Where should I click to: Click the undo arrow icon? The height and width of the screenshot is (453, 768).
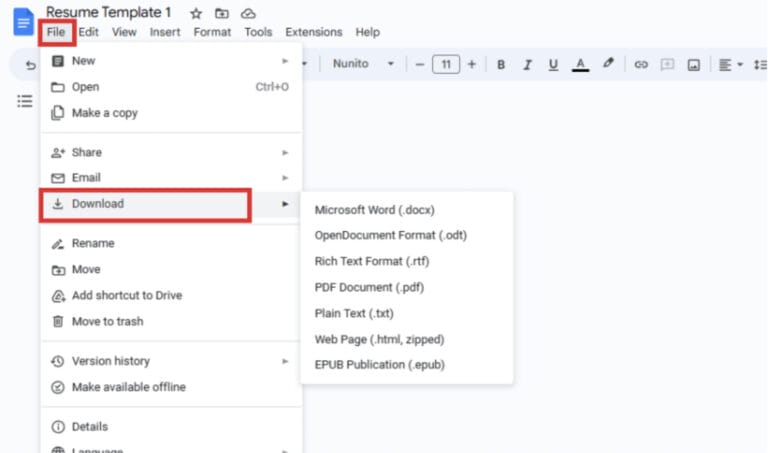tap(30, 65)
